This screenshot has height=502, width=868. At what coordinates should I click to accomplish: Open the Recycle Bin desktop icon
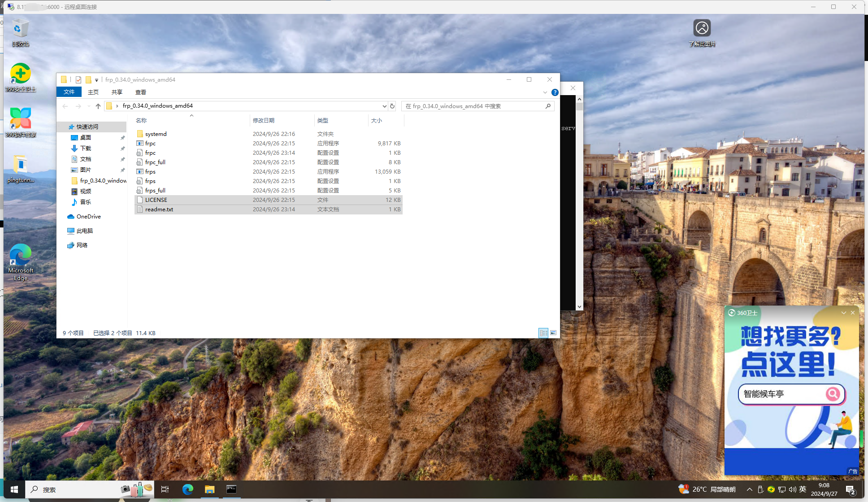(x=20, y=32)
